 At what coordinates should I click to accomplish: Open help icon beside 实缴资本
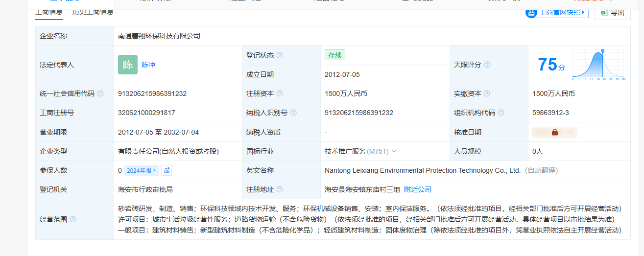pyautogui.click(x=487, y=93)
